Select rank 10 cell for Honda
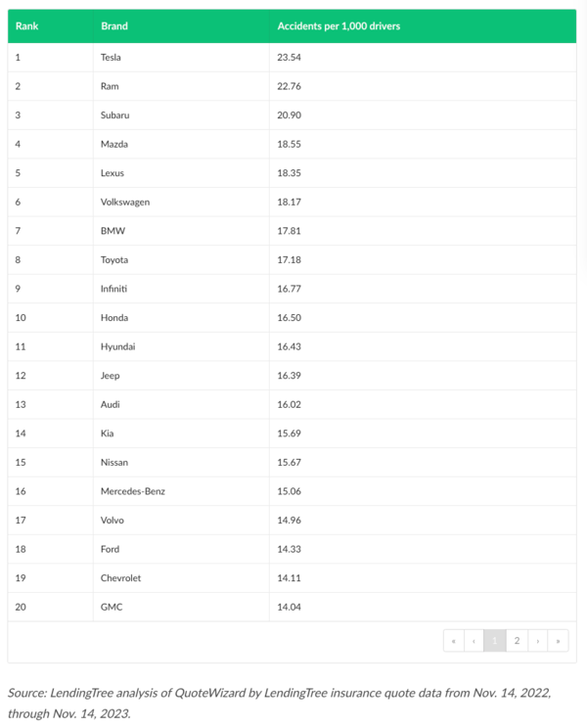 click(x=20, y=318)
